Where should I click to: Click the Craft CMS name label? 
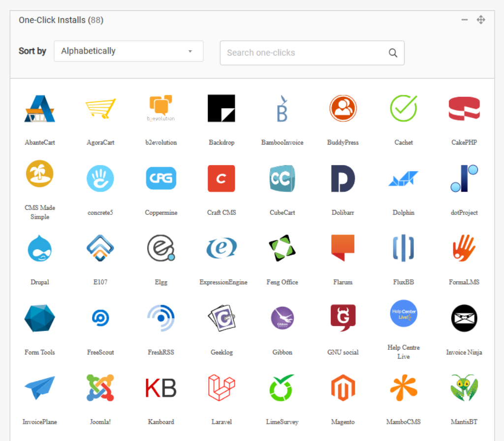221,212
